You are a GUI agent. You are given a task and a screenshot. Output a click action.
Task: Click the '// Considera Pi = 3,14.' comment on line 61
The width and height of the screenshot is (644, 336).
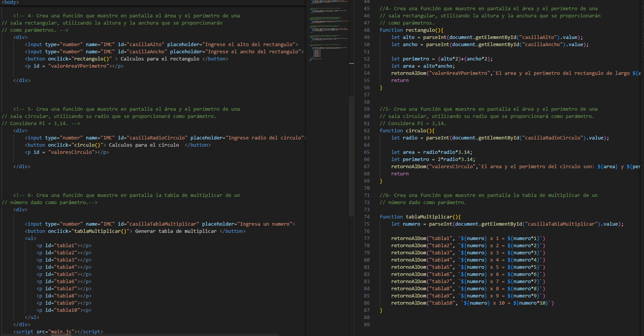(x=413, y=124)
